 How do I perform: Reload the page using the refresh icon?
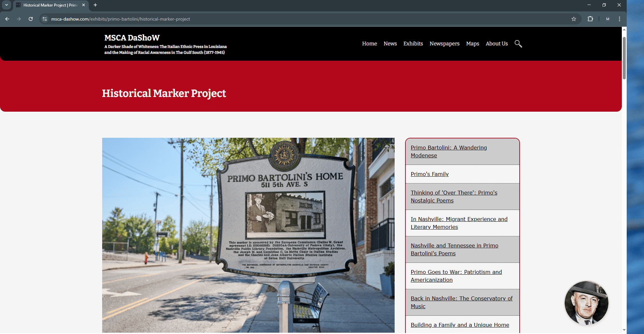tap(31, 19)
